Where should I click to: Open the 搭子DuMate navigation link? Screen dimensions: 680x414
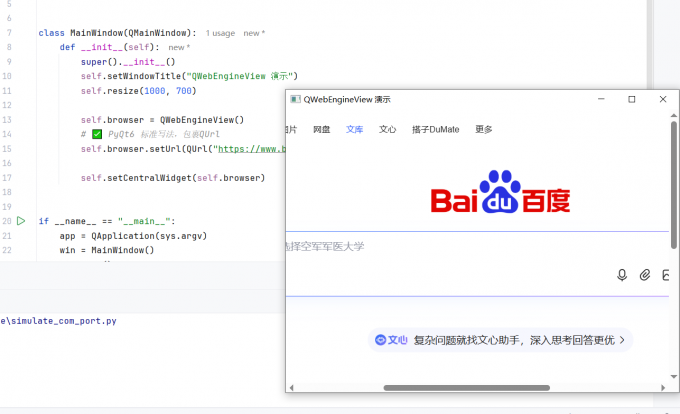(x=435, y=129)
